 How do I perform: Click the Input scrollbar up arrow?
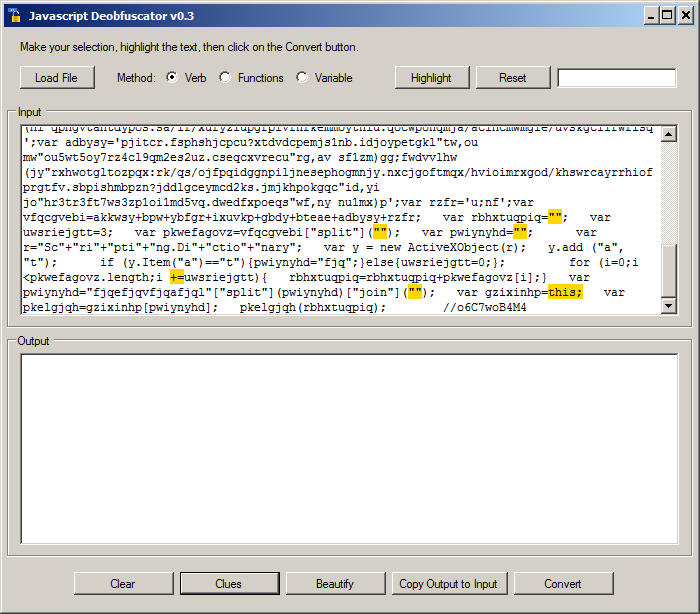click(668, 134)
